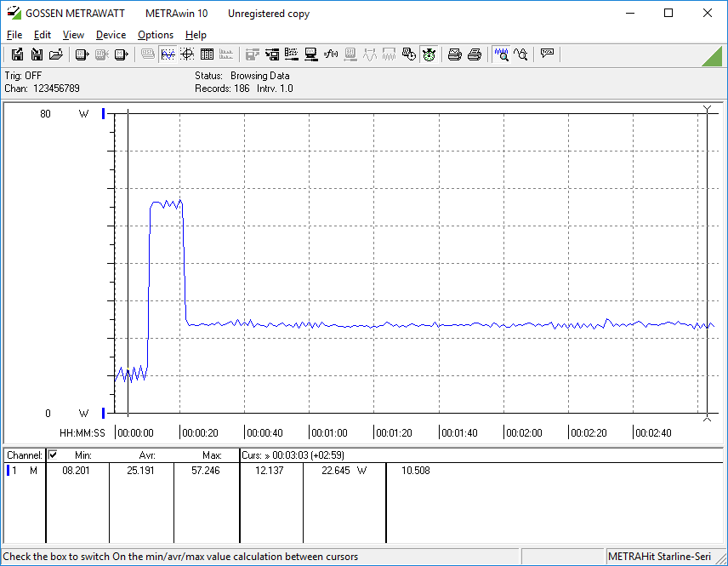The image size is (728, 566).
Task: Open the scheduled time recording icon
Action: click(408, 54)
